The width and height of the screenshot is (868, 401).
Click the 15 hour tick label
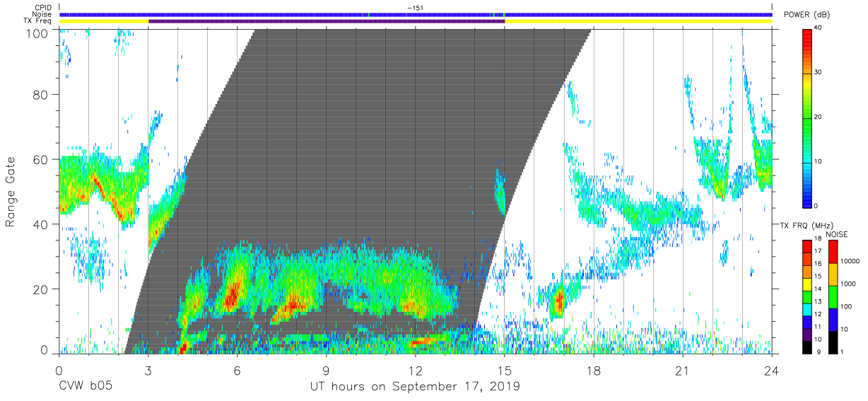505,371
